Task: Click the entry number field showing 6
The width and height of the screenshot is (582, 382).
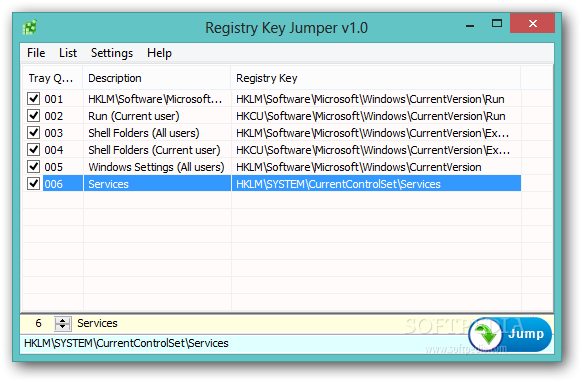Action: 38,323
